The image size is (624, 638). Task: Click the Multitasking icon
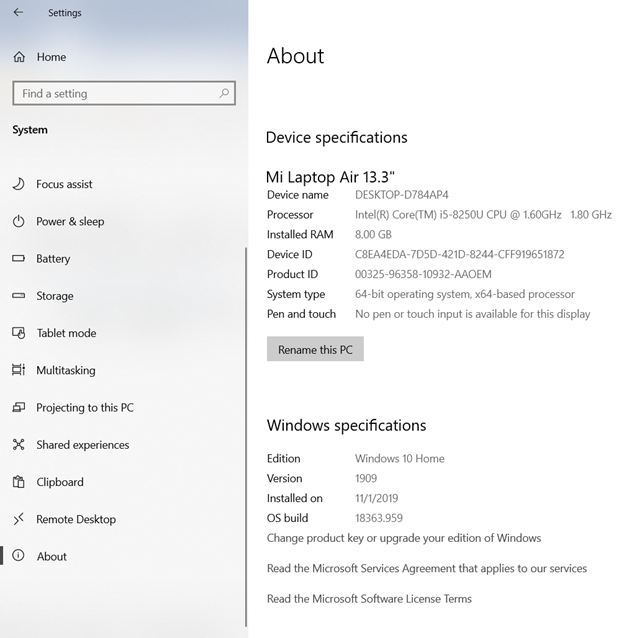[18, 370]
